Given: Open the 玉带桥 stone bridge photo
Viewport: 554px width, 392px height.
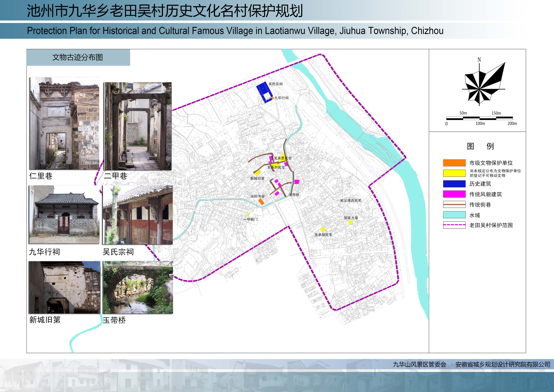Looking at the screenshot, I should point(138,288).
